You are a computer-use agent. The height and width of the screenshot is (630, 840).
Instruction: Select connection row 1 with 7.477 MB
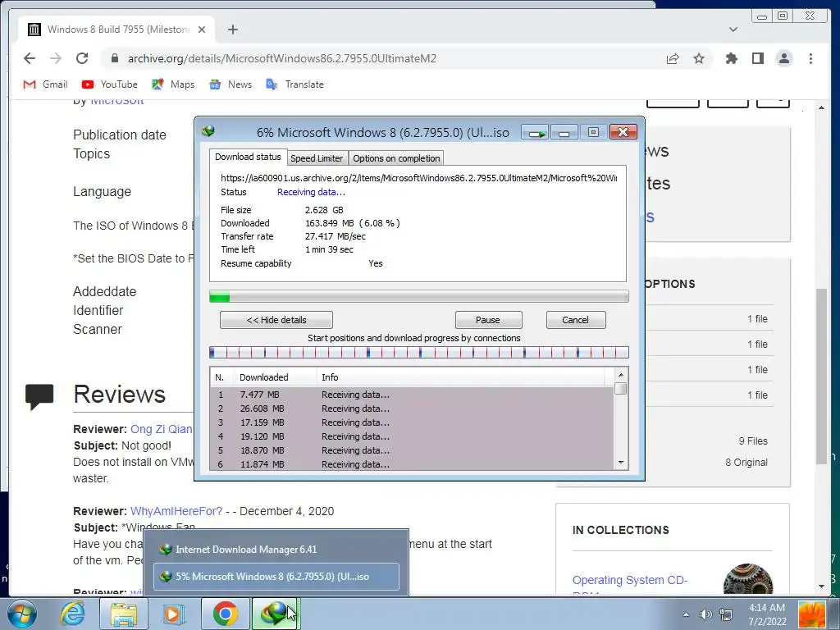click(x=412, y=395)
